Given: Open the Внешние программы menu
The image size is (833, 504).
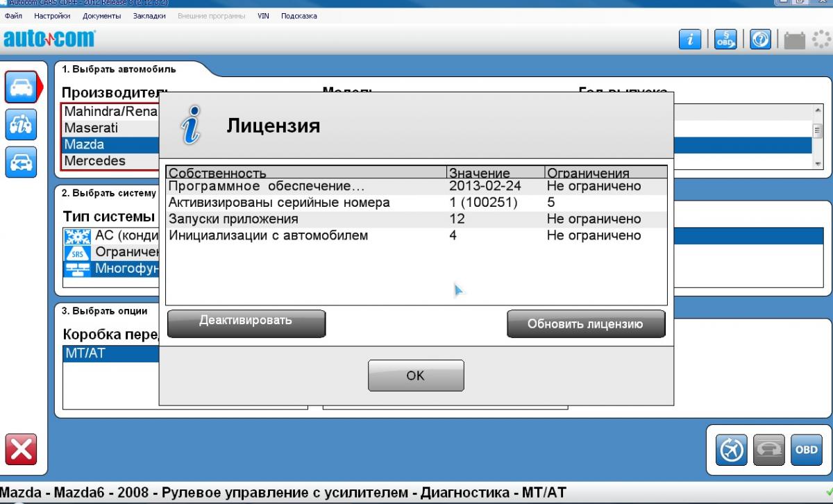Looking at the screenshot, I should pos(211,16).
